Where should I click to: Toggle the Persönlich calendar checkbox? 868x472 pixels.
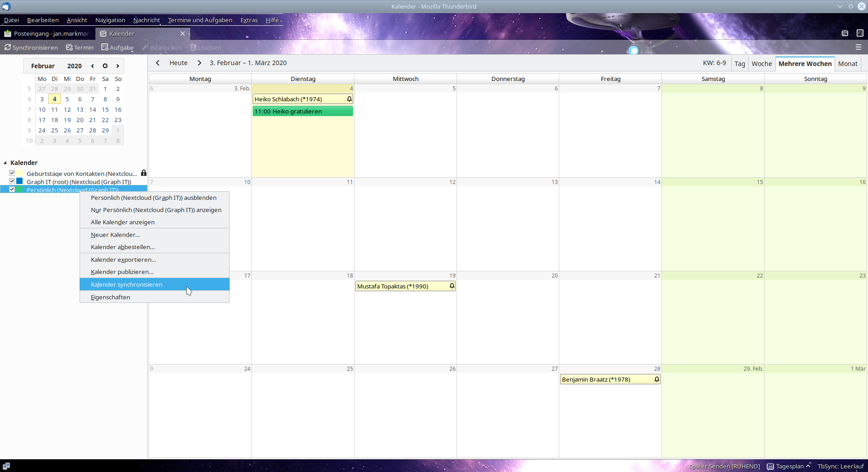[12, 189]
